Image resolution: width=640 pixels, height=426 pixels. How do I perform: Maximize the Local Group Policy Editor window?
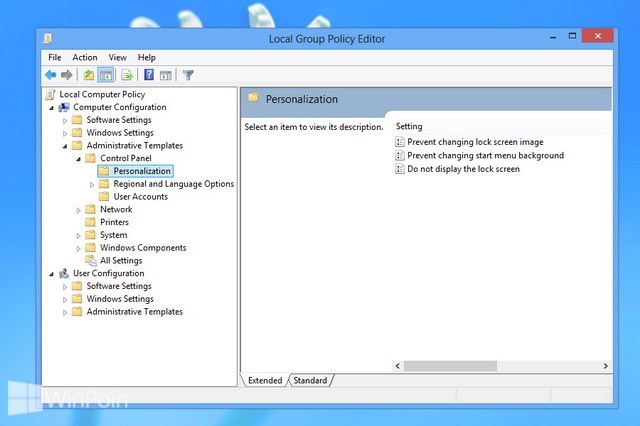tap(572, 36)
